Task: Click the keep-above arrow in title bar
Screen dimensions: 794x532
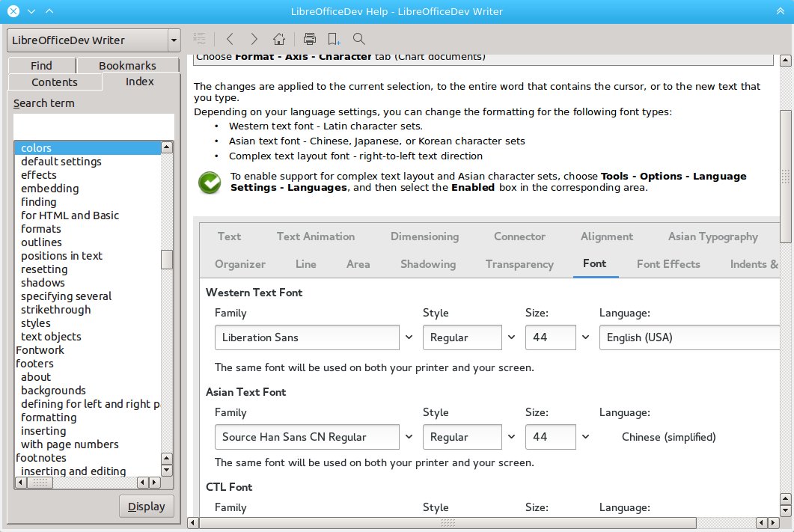Action: tap(49, 11)
